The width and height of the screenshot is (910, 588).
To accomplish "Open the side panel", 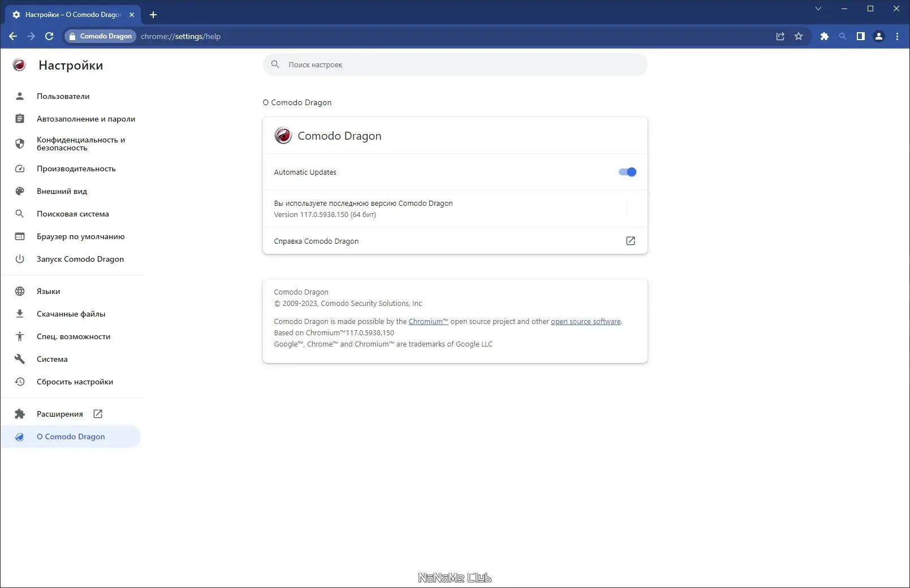I will click(861, 36).
